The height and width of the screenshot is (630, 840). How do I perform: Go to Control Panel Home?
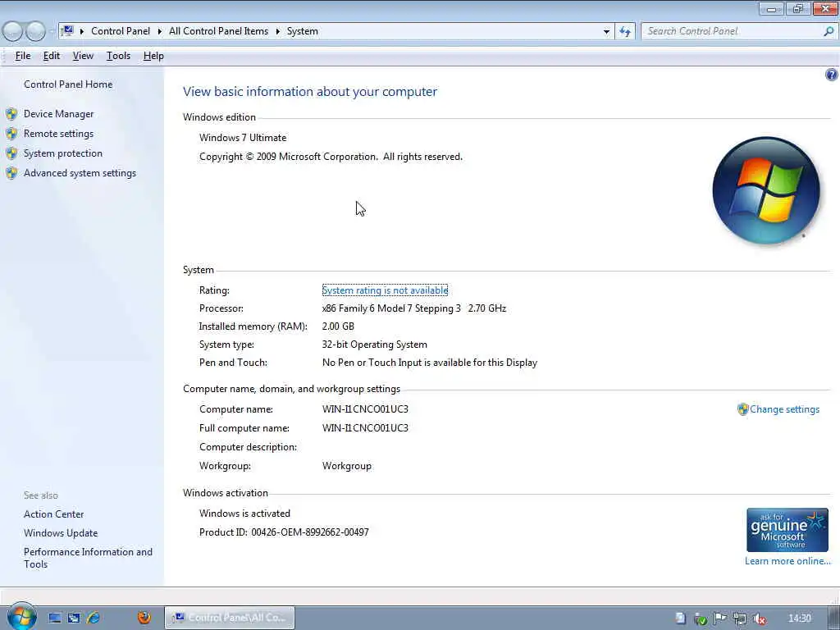coord(68,84)
